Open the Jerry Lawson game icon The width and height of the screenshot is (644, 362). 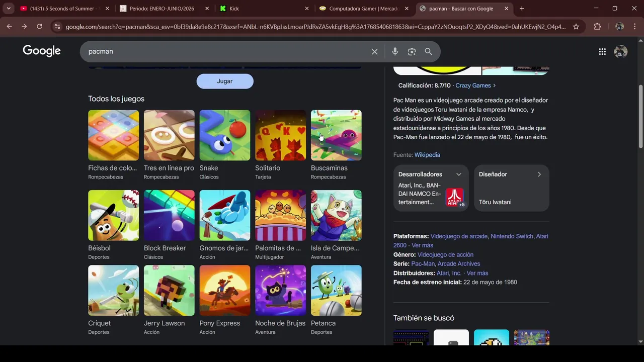coord(169,291)
